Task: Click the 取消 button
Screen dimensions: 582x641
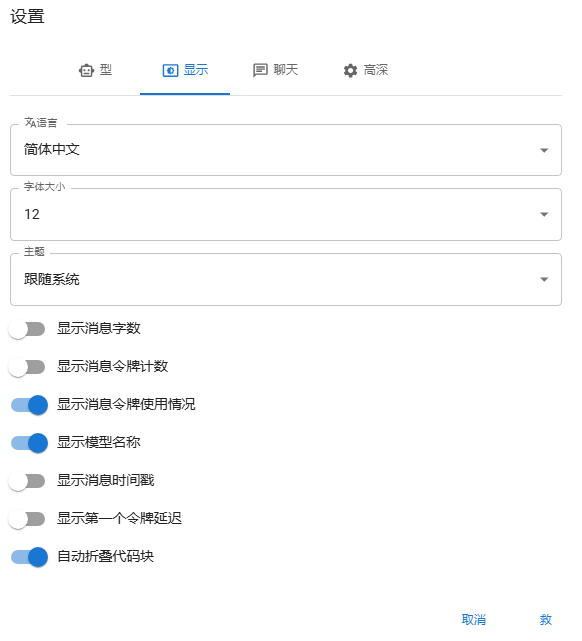Action: (474, 620)
